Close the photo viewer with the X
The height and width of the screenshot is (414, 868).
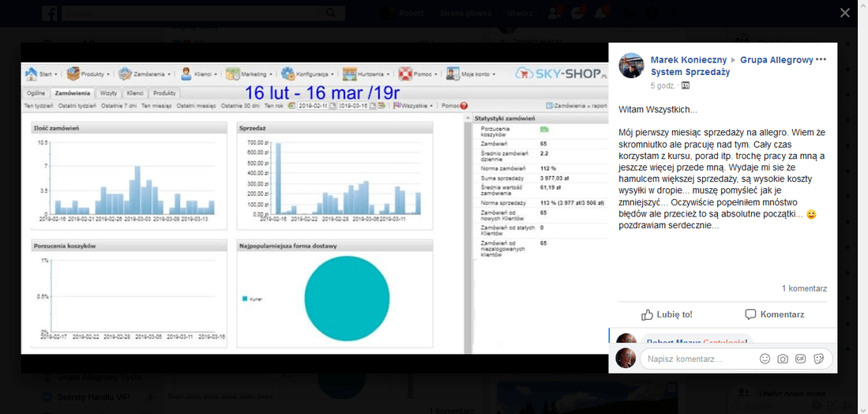844,13
